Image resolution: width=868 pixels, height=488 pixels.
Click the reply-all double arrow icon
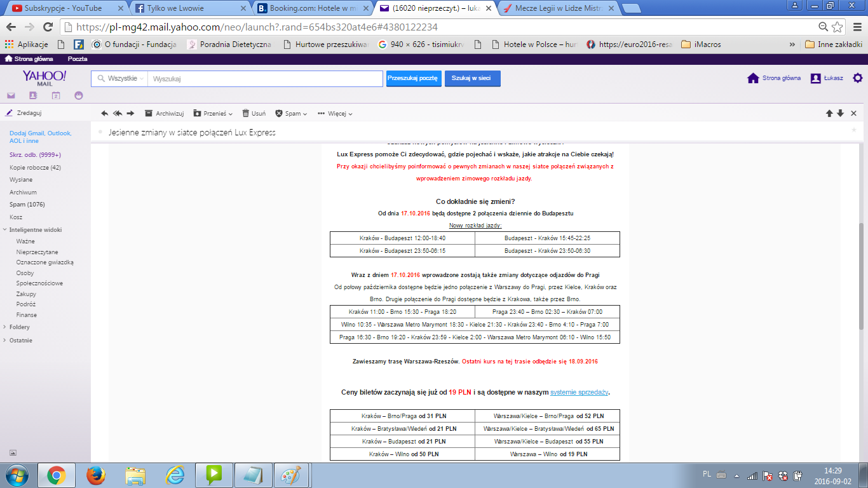pyautogui.click(x=118, y=113)
